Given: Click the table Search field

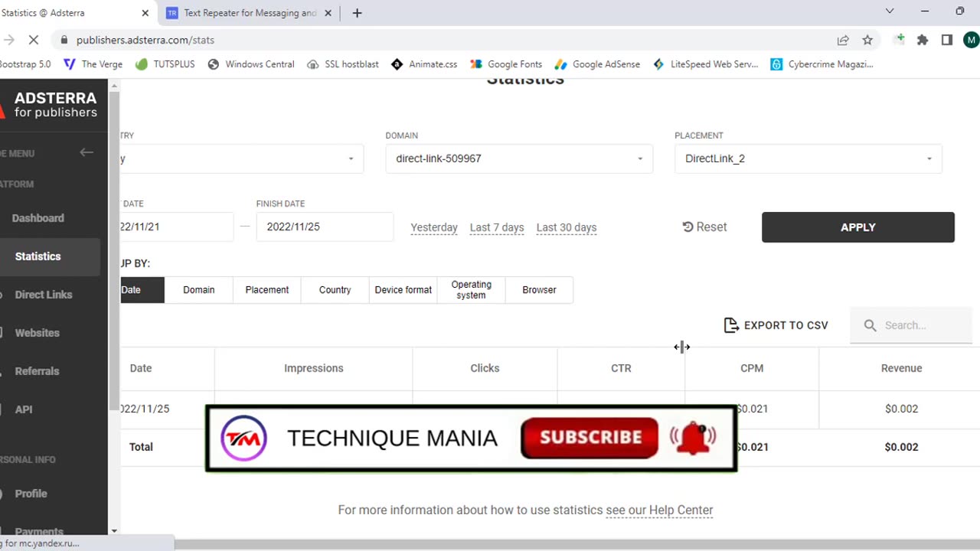Looking at the screenshot, I should (x=911, y=325).
